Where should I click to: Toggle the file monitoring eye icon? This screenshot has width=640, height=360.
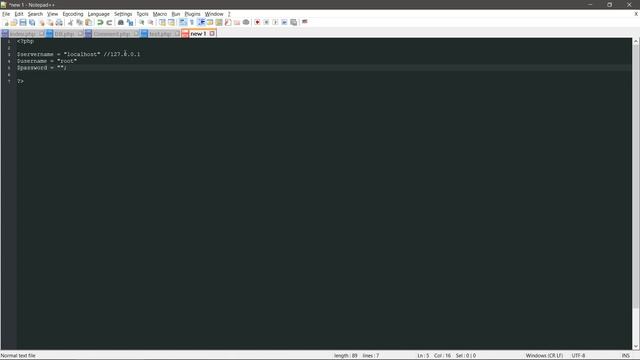246,22
